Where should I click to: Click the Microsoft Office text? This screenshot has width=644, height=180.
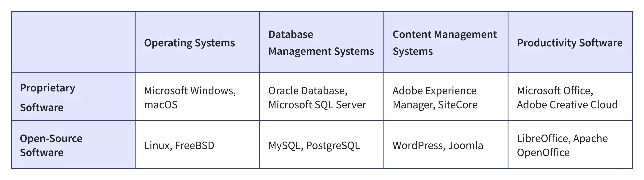pos(554,91)
